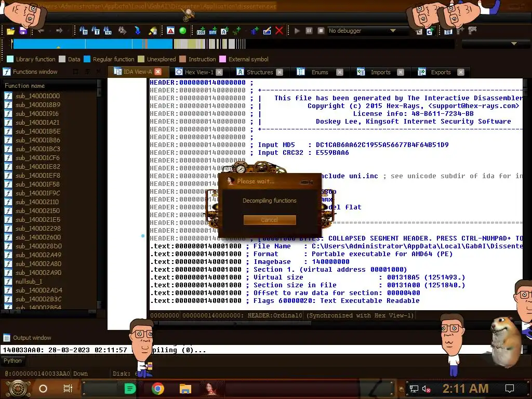Click the green circle toolbar icon
Screen dimensions: 532x399
coord(182,31)
